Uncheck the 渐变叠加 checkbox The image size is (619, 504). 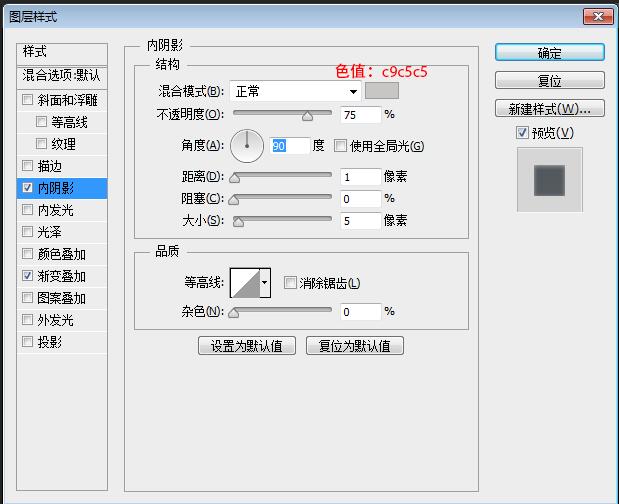coord(27,275)
